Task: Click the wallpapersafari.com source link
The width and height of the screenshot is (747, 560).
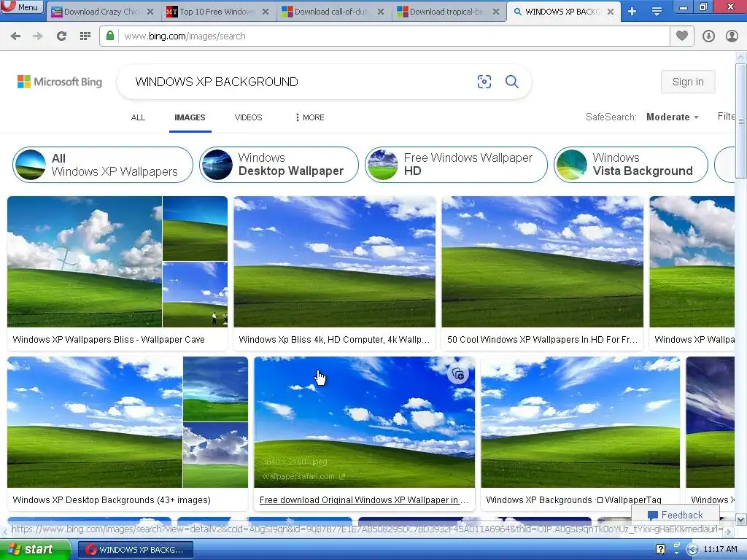Action: pos(303,476)
